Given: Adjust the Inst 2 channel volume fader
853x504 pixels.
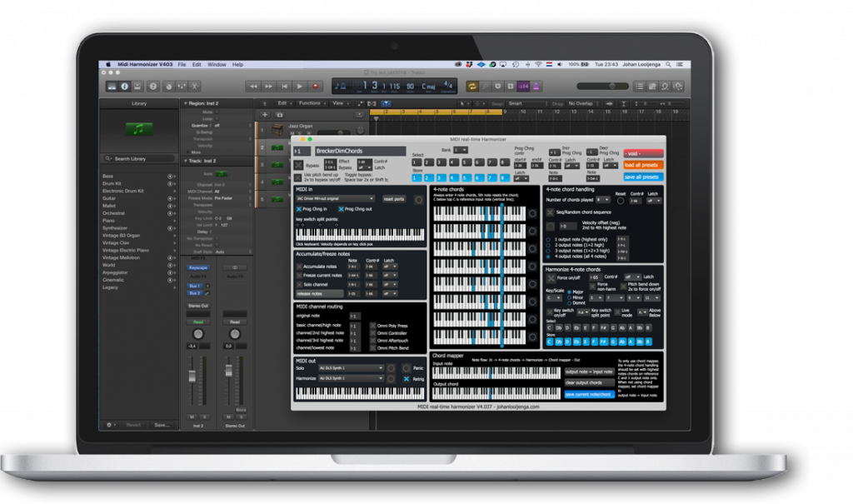Looking at the screenshot, I should click(192, 376).
